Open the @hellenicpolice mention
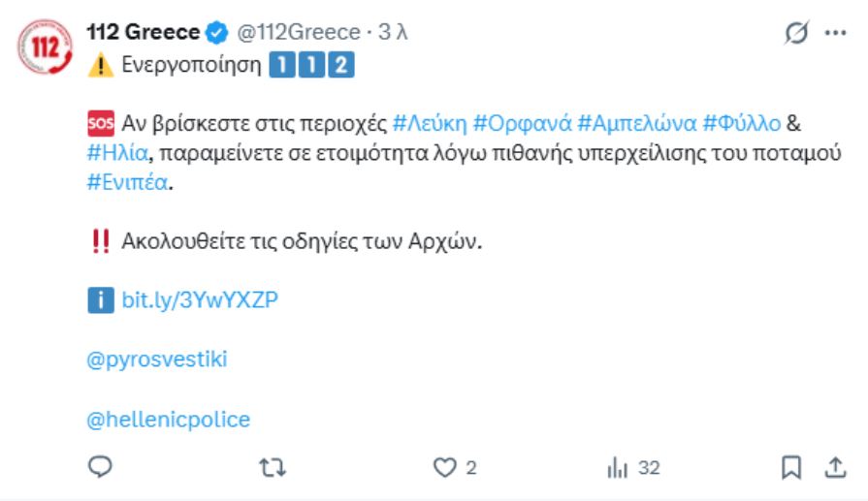The height and width of the screenshot is (501, 868). (x=169, y=420)
